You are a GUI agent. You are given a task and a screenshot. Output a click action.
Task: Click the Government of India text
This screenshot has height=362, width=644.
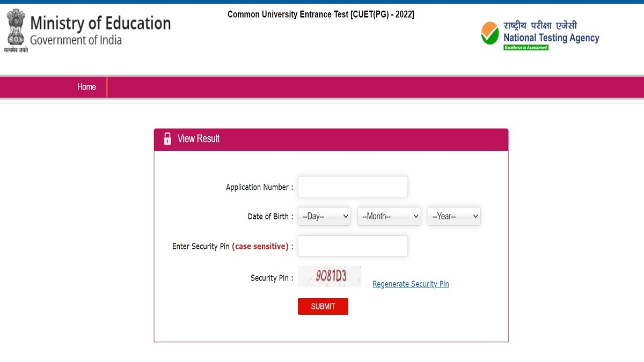click(76, 40)
